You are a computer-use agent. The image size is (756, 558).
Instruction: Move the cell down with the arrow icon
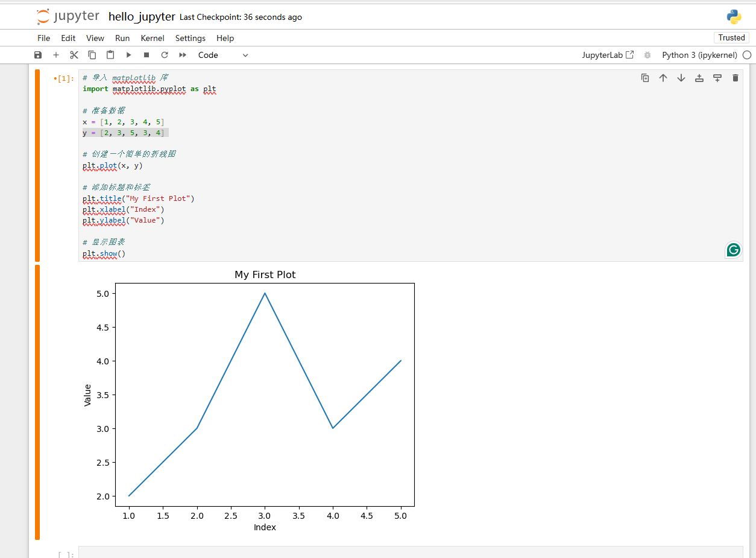pos(681,78)
